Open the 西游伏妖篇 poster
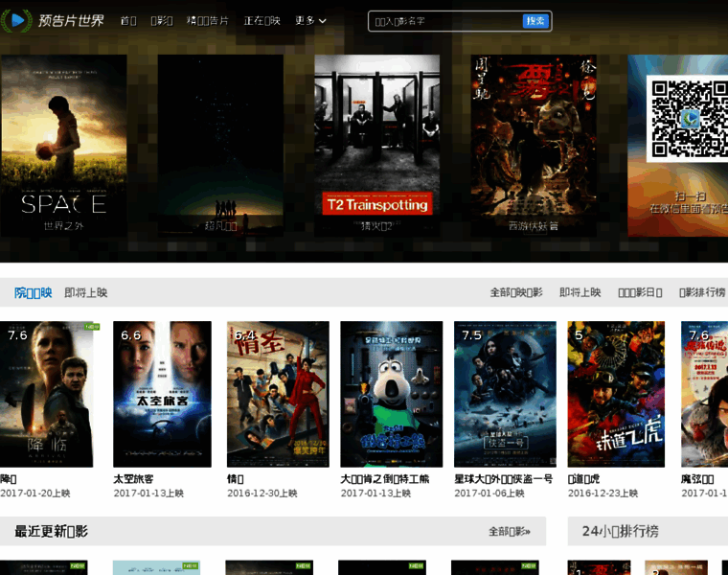The width and height of the screenshot is (728, 575). (534, 146)
